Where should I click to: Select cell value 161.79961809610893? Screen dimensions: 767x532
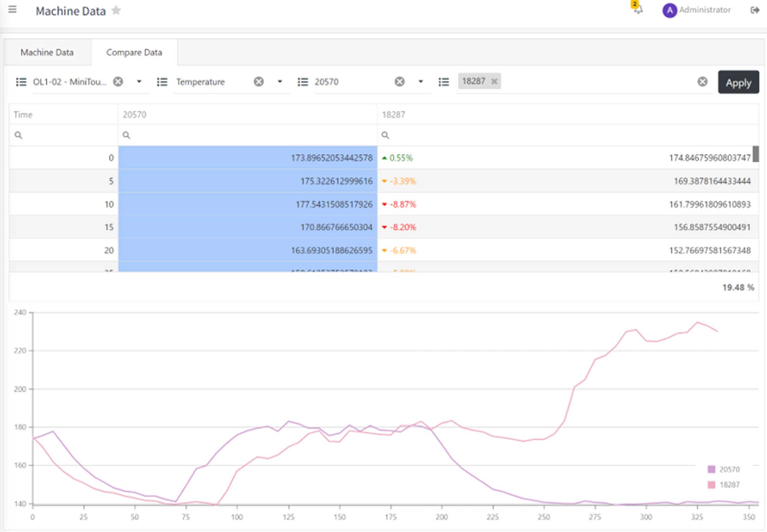(x=709, y=205)
